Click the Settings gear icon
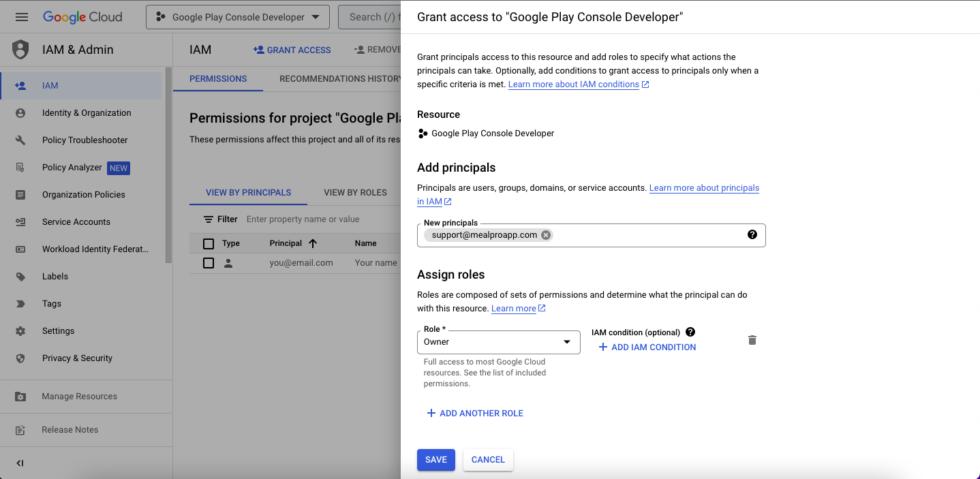 [20, 331]
